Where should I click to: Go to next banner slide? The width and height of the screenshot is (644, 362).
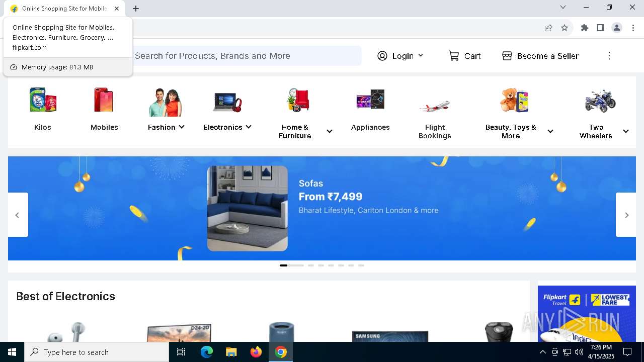[626, 215]
